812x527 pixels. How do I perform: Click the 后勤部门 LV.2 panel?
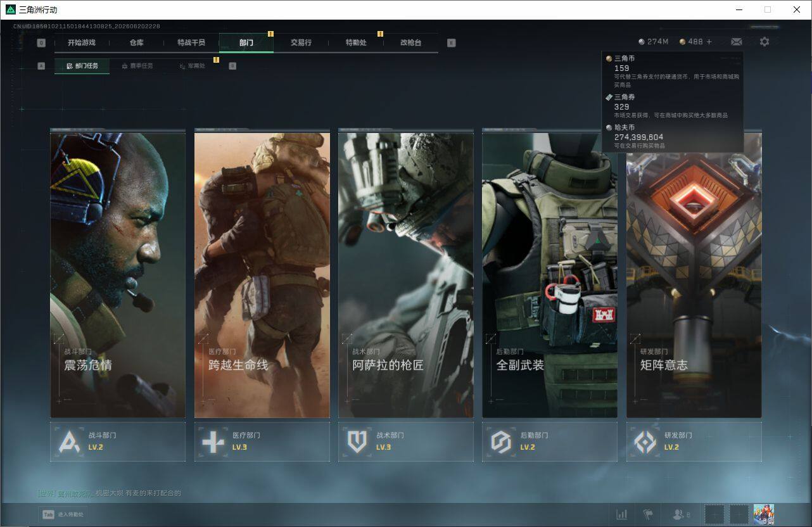tap(550, 441)
